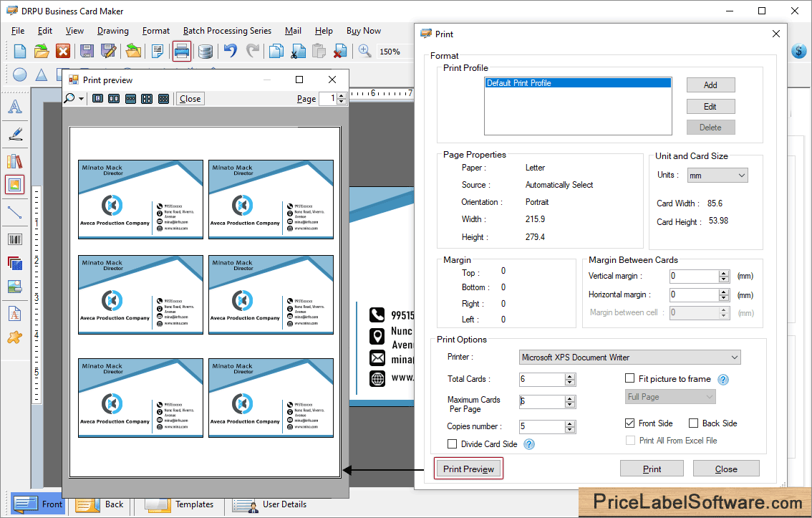The height and width of the screenshot is (518, 812).
Task: Open the Library books icon in sidebar
Action: 14,162
